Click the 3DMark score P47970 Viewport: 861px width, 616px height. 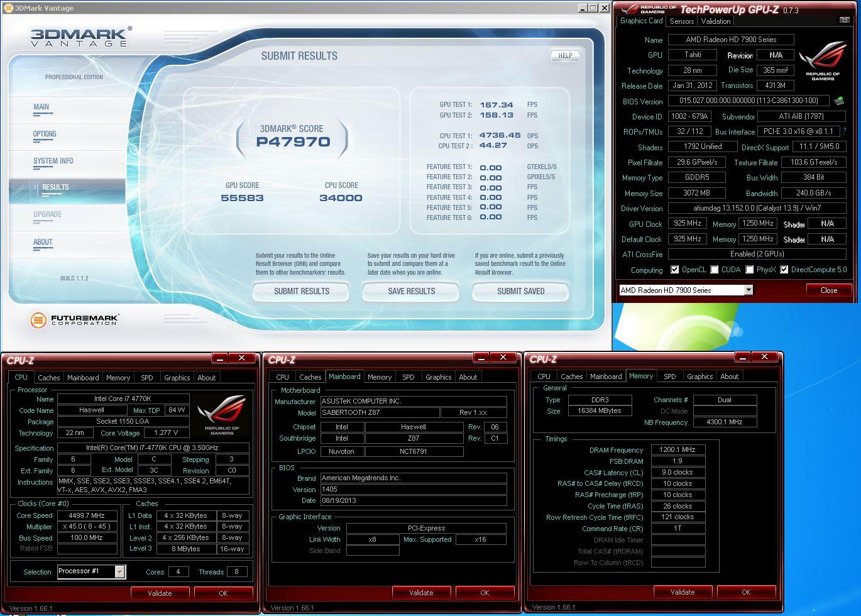point(293,141)
